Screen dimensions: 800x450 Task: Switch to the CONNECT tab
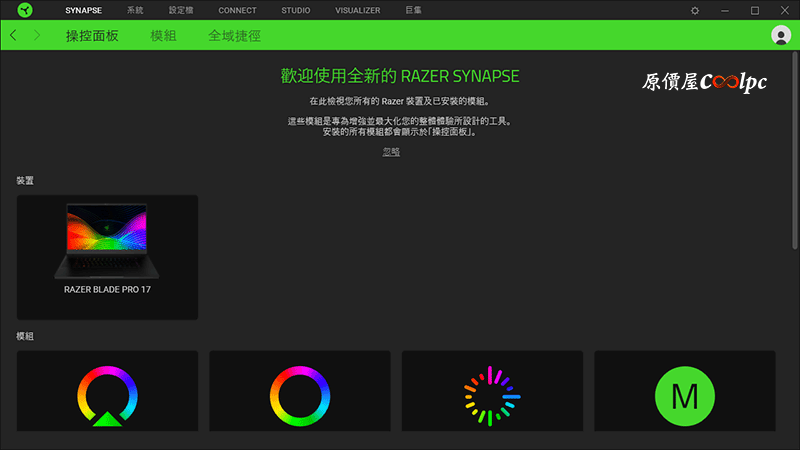tap(237, 10)
